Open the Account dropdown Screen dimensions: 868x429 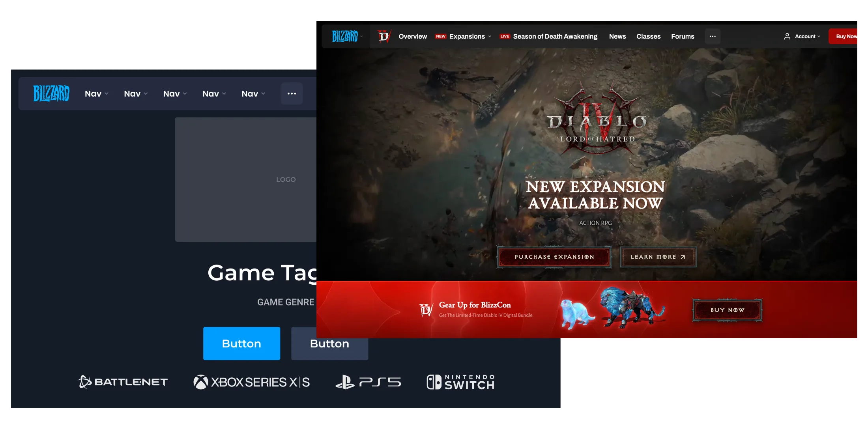(x=802, y=36)
